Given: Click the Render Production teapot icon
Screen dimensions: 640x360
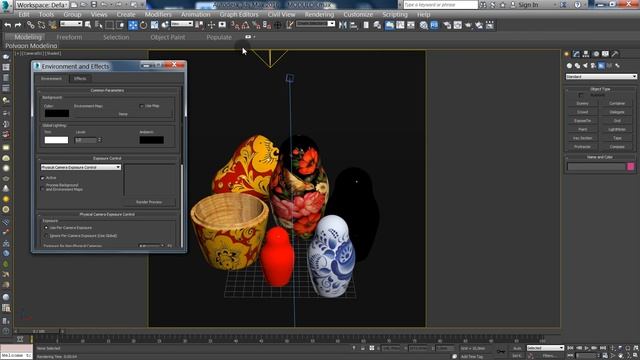Looking at the screenshot, I should pos(468,25).
